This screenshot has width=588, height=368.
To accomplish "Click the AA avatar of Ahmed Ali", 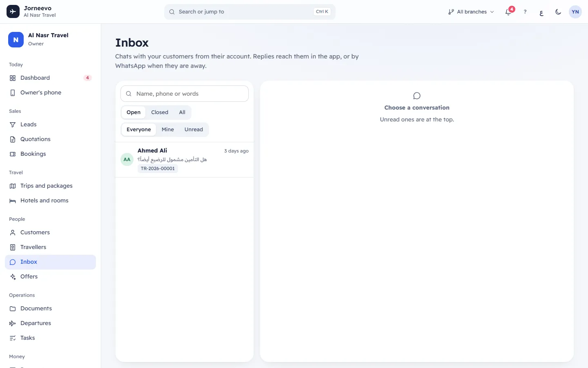I will coord(127,159).
